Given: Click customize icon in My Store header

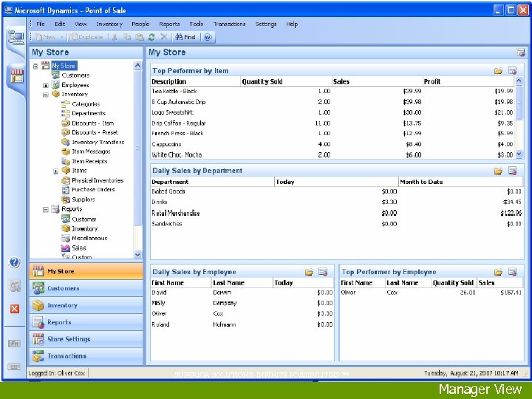Looking at the screenshot, I should (520, 52).
